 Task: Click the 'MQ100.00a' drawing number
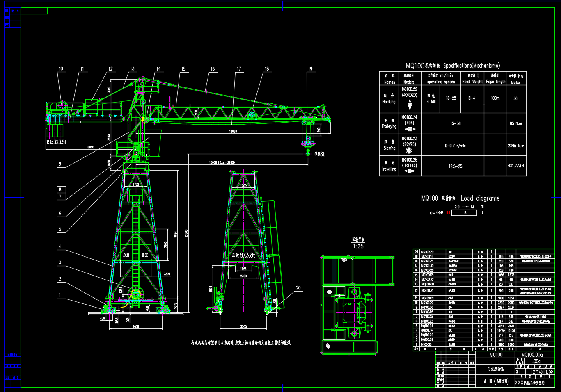coord(532,355)
